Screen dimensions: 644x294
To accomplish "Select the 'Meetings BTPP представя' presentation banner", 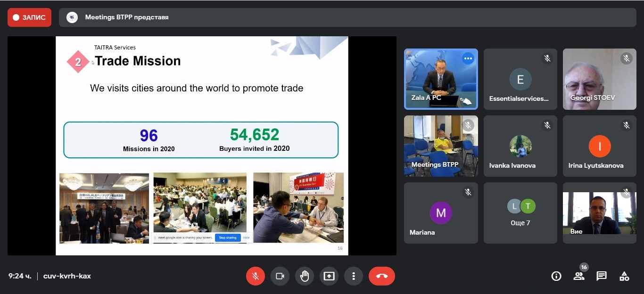I will (x=348, y=17).
